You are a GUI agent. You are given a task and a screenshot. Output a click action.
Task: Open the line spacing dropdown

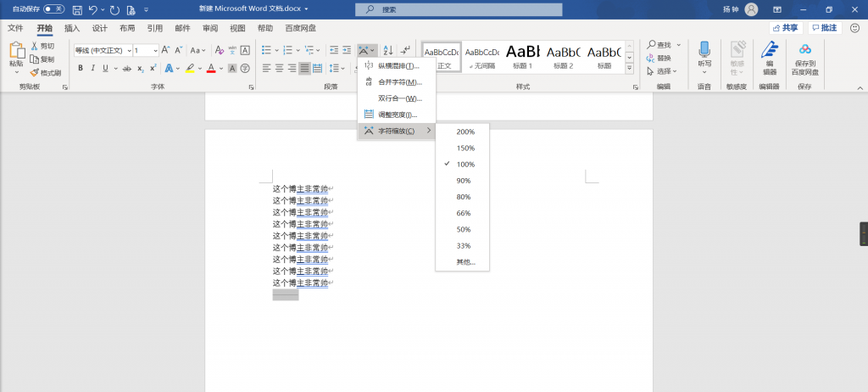coord(337,68)
